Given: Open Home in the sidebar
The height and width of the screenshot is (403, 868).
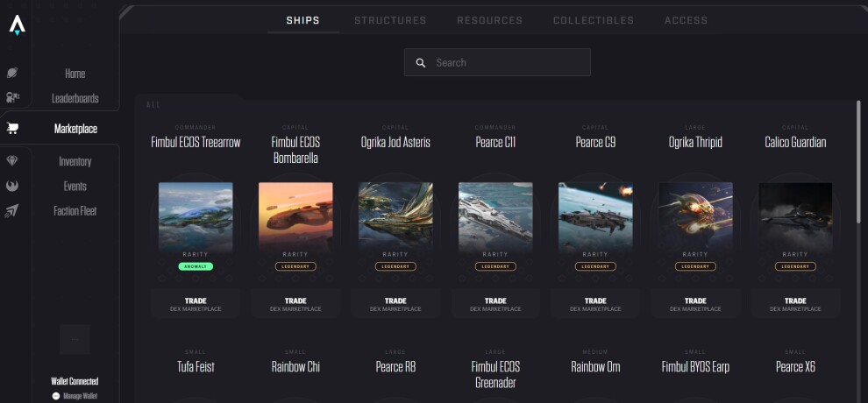Looking at the screenshot, I should (75, 74).
